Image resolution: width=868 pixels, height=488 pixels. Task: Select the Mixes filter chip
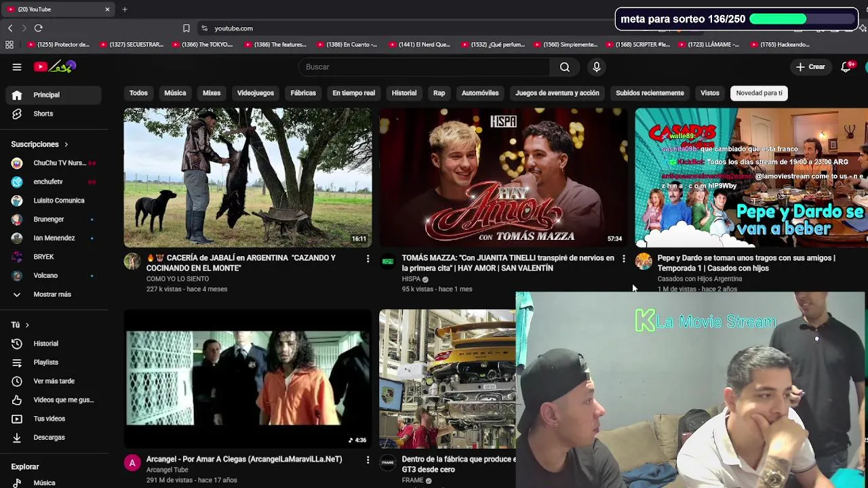point(212,93)
